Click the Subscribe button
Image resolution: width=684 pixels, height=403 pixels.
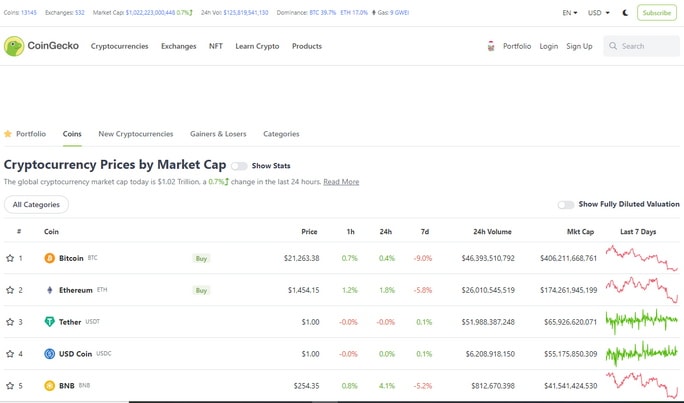[657, 13]
